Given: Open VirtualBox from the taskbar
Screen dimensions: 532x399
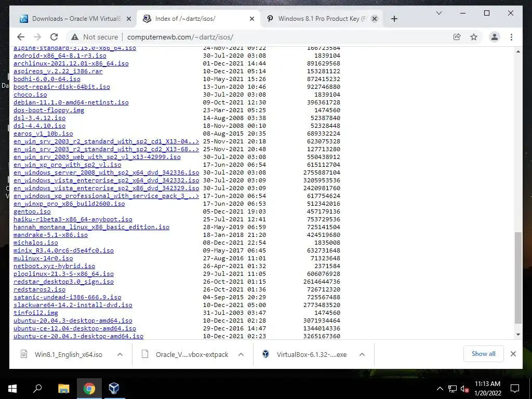Looking at the screenshot, I should pos(114,389).
